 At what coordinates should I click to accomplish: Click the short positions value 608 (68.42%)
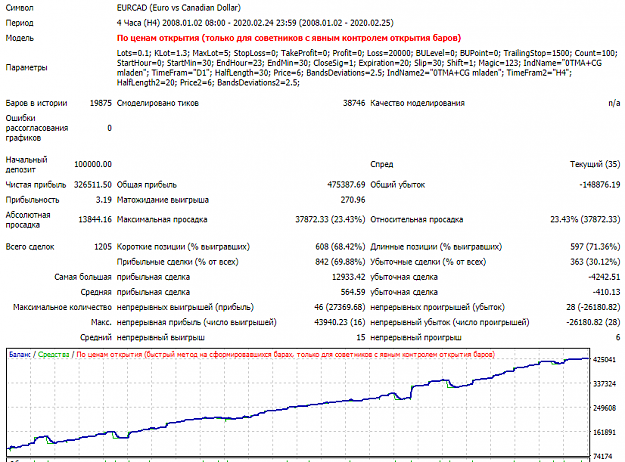pos(340,247)
